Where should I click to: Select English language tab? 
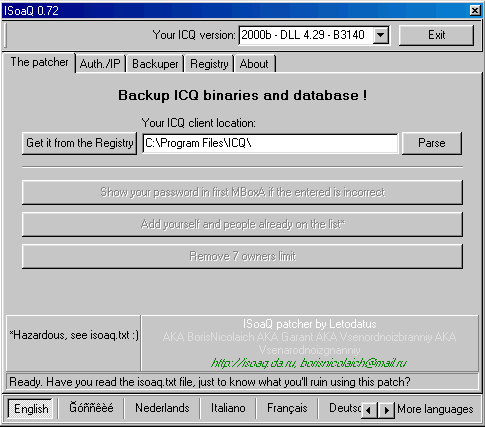click(x=31, y=409)
